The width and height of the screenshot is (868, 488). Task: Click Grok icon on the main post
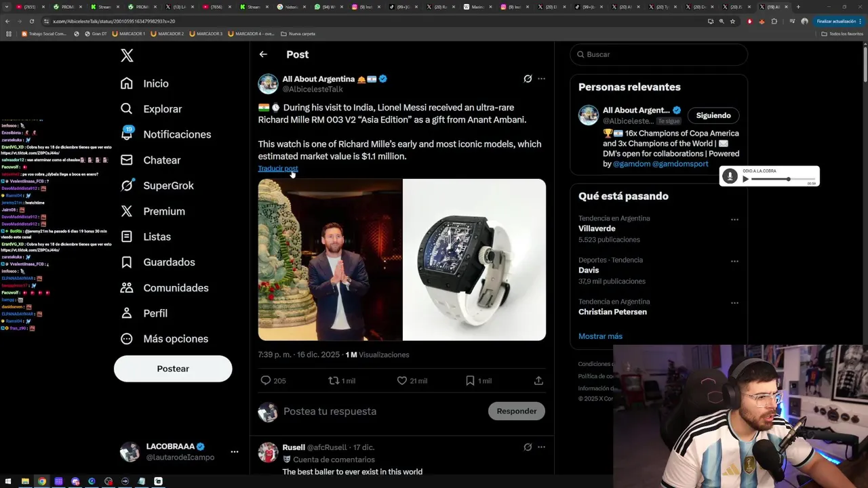(x=528, y=79)
